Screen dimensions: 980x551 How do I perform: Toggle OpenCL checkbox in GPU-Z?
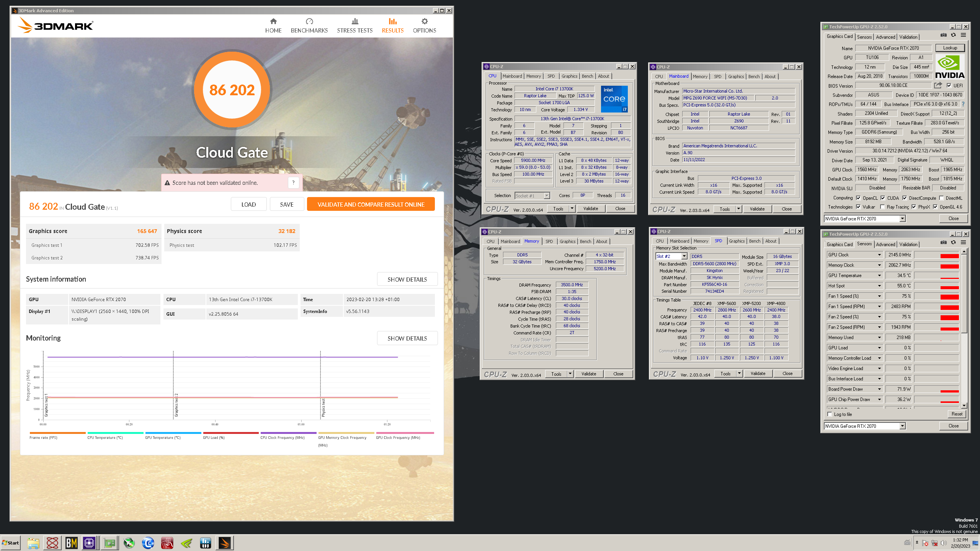858,198
